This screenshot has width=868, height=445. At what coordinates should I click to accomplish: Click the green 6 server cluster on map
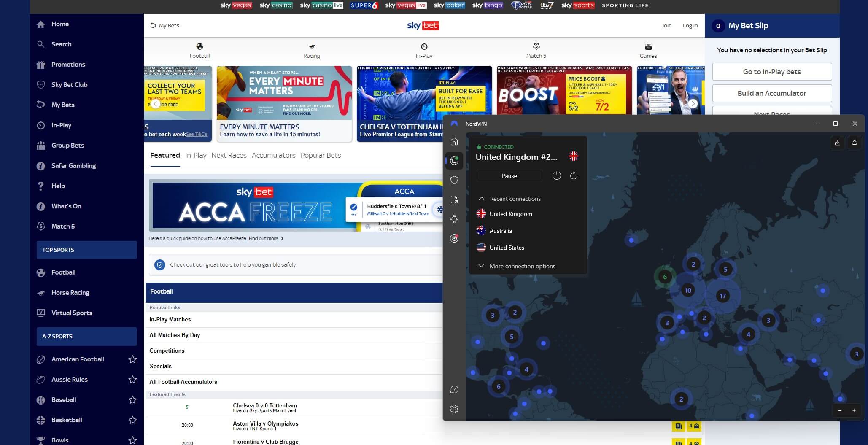(665, 277)
